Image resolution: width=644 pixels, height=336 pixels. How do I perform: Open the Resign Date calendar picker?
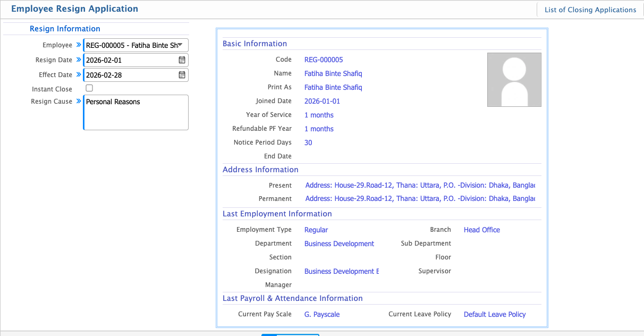182,60
